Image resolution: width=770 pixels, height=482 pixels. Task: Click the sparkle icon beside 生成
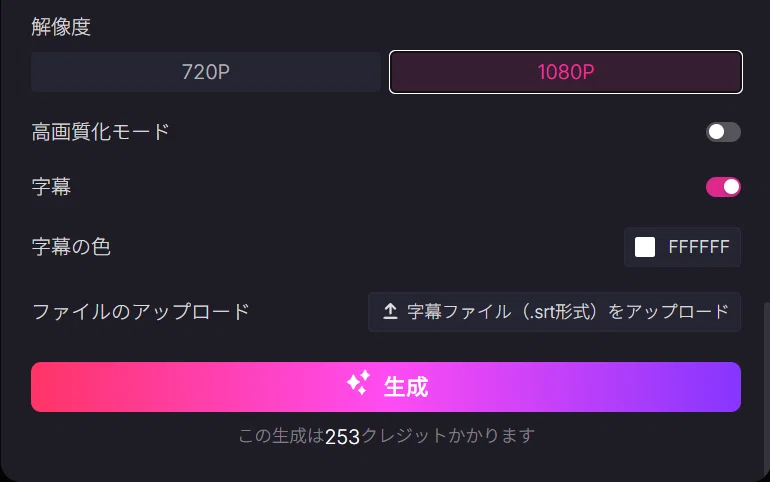click(x=358, y=383)
